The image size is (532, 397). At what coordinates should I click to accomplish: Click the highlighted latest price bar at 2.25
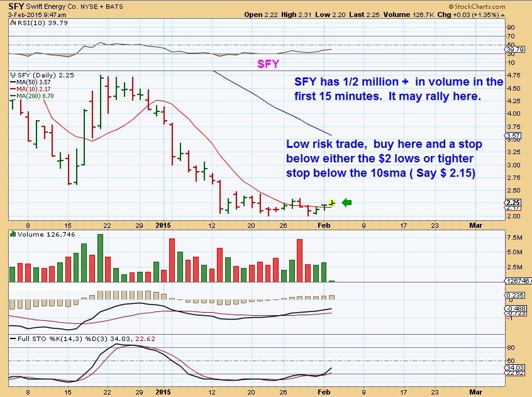(332, 203)
